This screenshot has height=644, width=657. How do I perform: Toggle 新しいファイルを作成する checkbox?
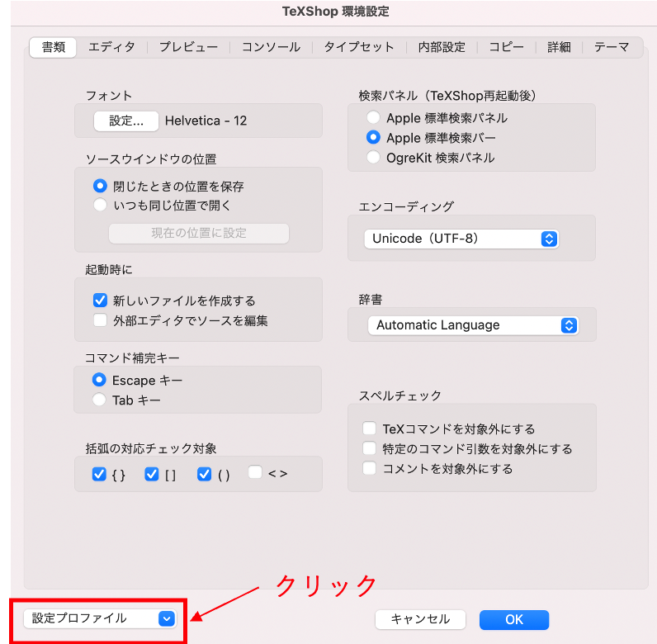100,301
